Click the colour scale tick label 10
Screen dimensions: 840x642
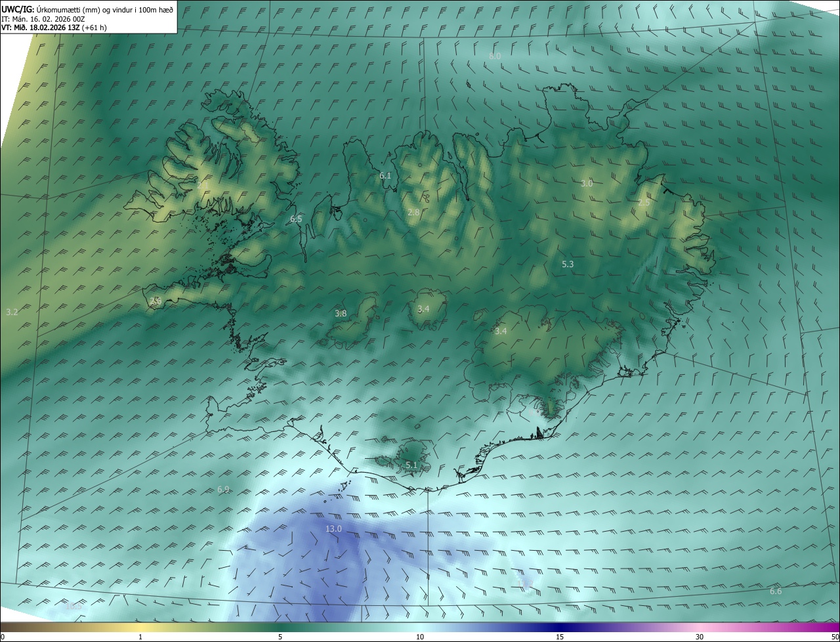pyautogui.click(x=420, y=637)
